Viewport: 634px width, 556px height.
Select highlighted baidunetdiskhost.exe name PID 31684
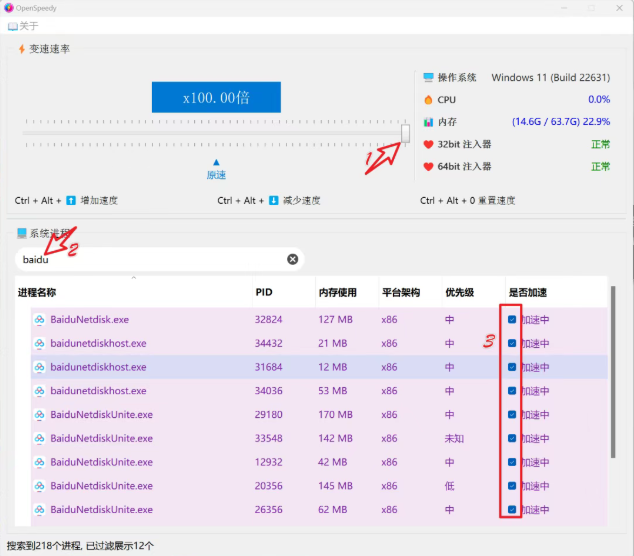pyautogui.click(x=98, y=367)
